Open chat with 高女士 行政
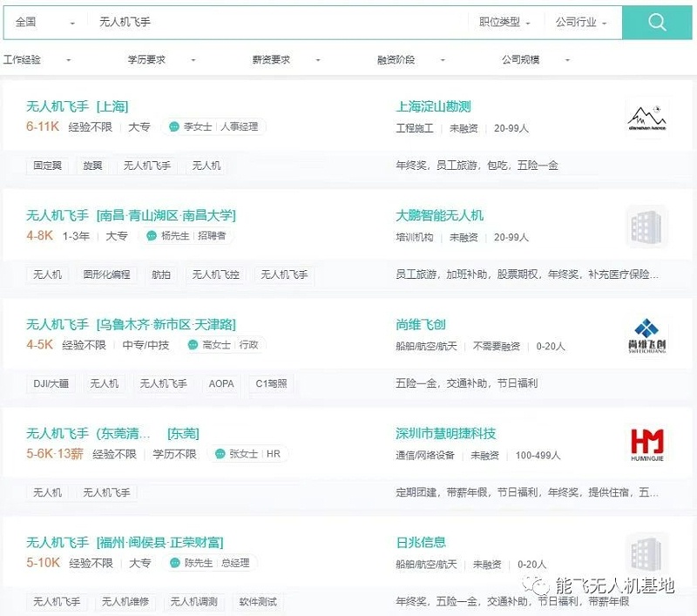This screenshot has height=616, width=697. click(x=223, y=344)
